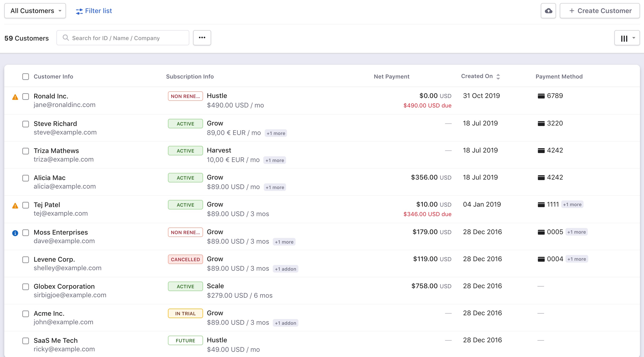Image resolution: width=644 pixels, height=357 pixels.
Task: Click blue info icon beside Moss Enterprises
Action: pyautogui.click(x=15, y=233)
